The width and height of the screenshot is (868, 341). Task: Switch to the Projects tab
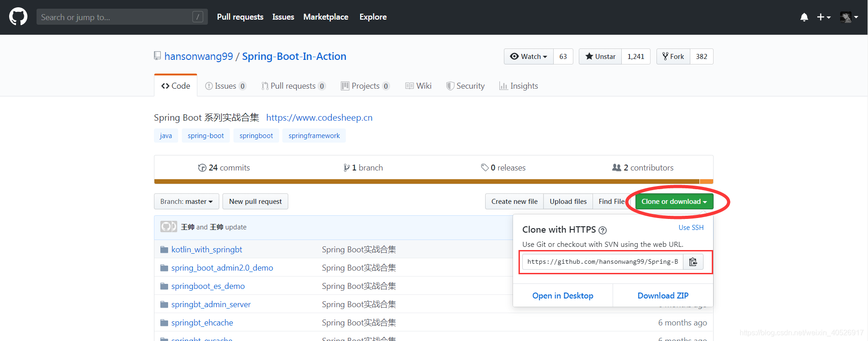(x=365, y=85)
